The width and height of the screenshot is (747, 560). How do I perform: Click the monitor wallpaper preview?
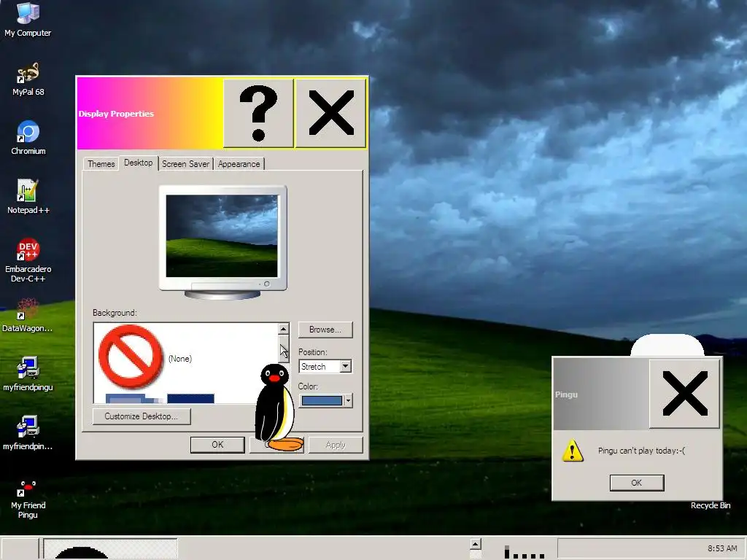pos(222,236)
